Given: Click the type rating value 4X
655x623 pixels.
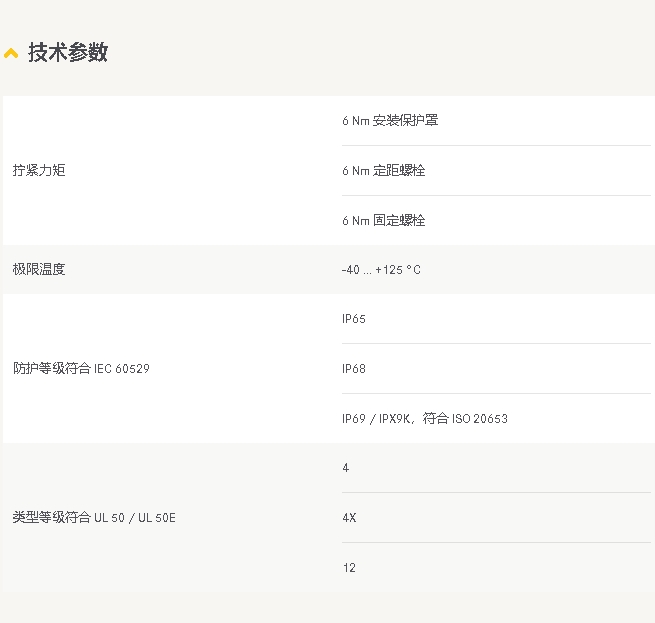Looking at the screenshot, I should 349,518.
